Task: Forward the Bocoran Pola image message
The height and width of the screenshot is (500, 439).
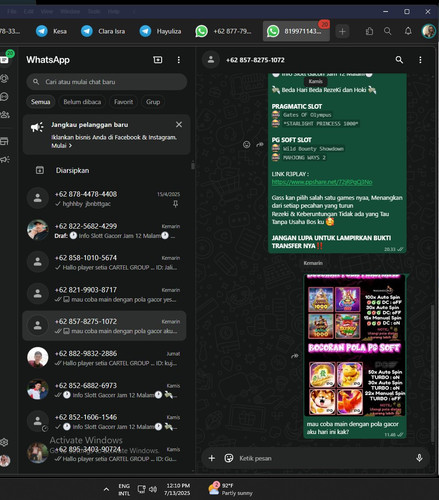Action: coord(294,356)
